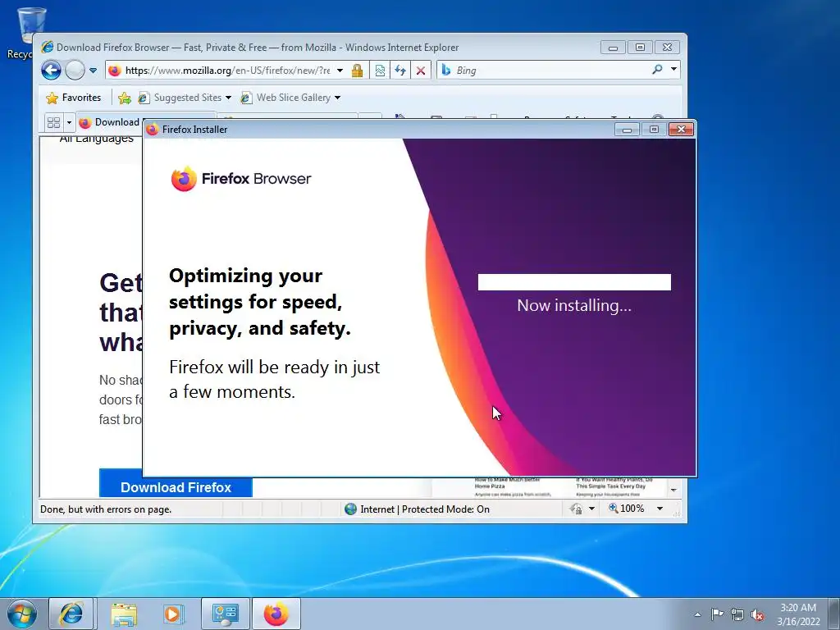This screenshot has height=630, width=840.
Task: Show the security report via the padlock icon
Action: click(x=358, y=71)
